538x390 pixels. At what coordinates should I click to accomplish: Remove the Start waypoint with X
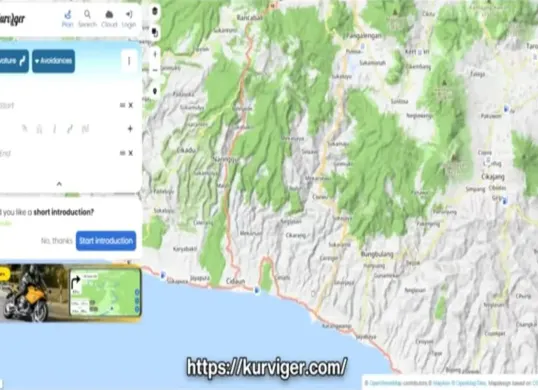131,105
